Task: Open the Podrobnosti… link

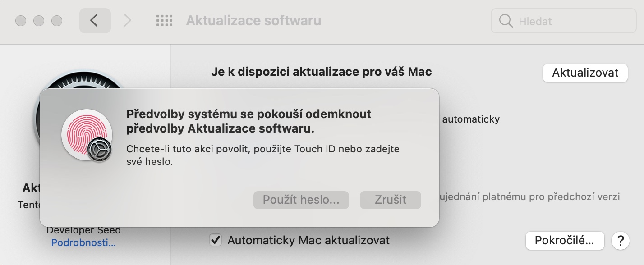Action: click(x=83, y=243)
